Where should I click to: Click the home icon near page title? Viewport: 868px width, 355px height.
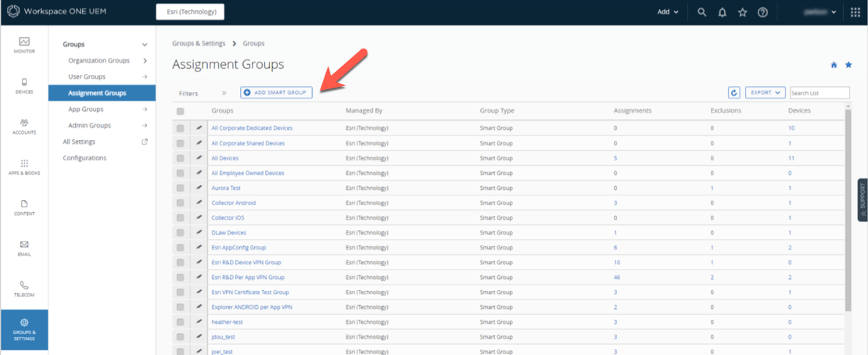[834, 65]
